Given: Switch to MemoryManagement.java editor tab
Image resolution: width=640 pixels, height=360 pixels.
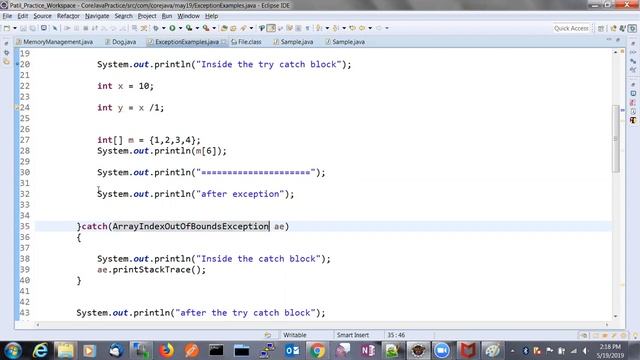Looking at the screenshot, I should 55,42.
